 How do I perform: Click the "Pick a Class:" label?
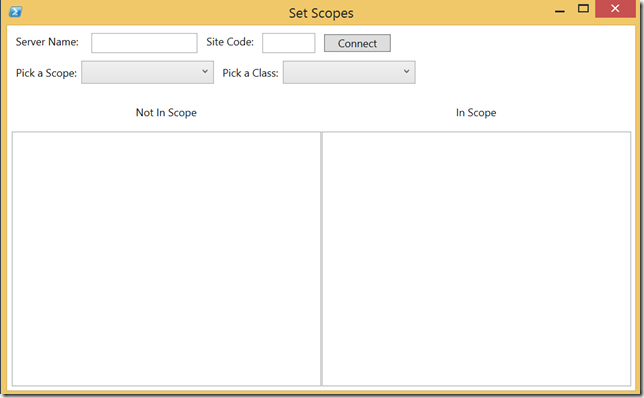(x=251, y=73)
